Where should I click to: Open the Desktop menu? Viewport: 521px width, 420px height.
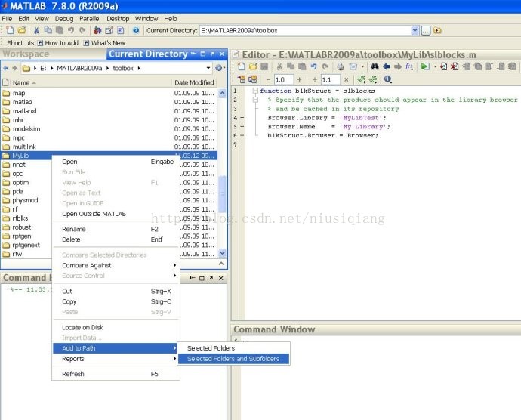pyautogui.click(x=118, y=19)
